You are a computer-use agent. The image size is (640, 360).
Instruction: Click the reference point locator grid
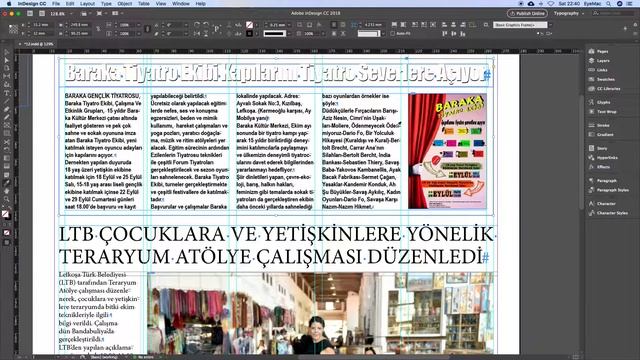(x=13, y=29)
